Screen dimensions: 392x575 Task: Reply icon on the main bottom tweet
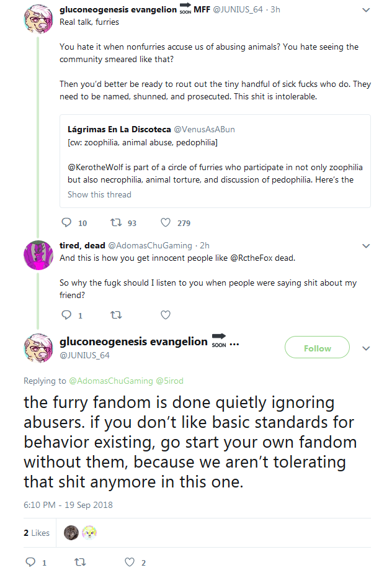point(30,562)
